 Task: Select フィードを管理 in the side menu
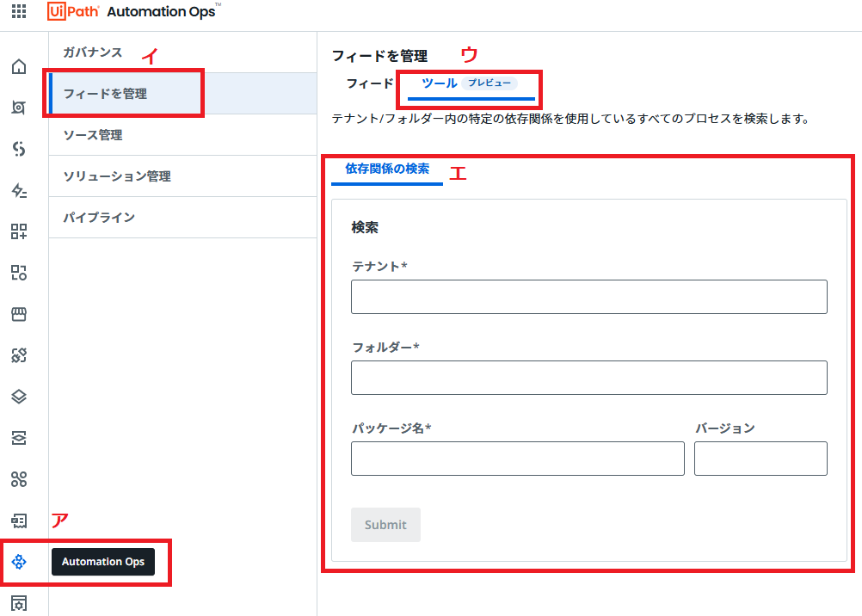point(182,94)
